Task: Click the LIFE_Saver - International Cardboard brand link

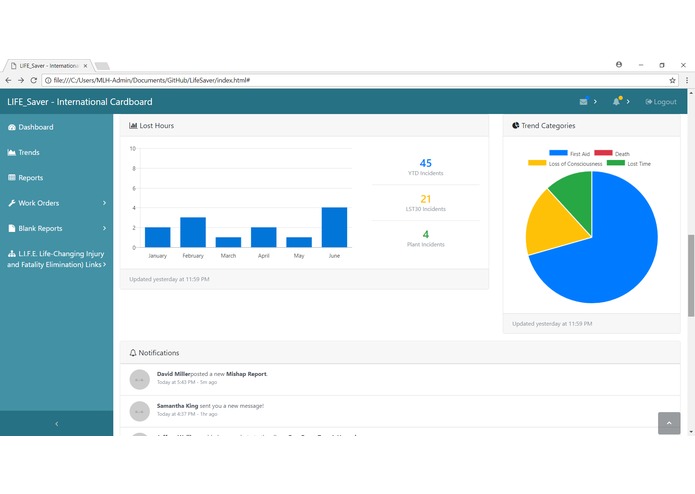Action: [x=80, y=102]
